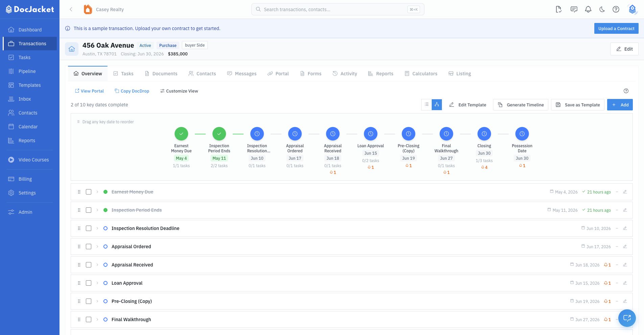Screen dimensions: 644x335
Task: Click the Copy DocDrop link
Action: [x=132, y=91]
